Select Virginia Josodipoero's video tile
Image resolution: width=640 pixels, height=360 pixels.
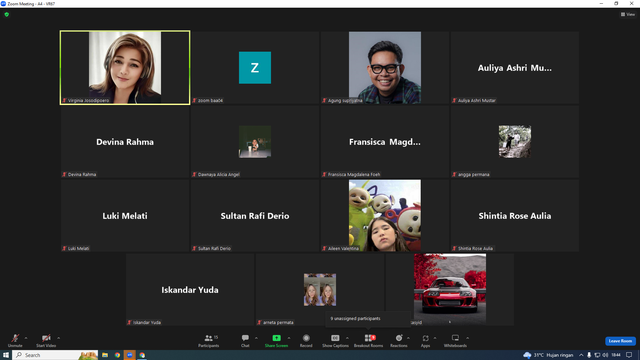[125, 68]
